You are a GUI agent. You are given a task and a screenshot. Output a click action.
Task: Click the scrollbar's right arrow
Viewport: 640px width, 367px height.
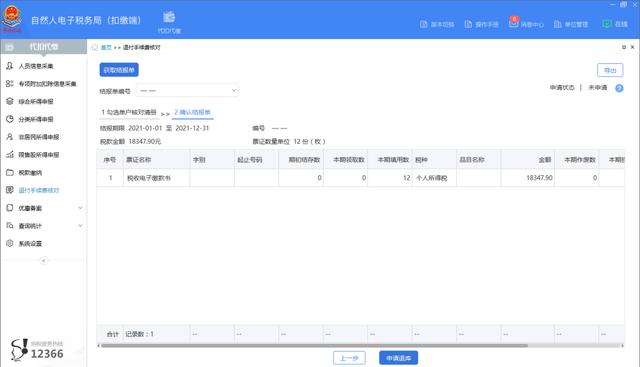(622, 346)
